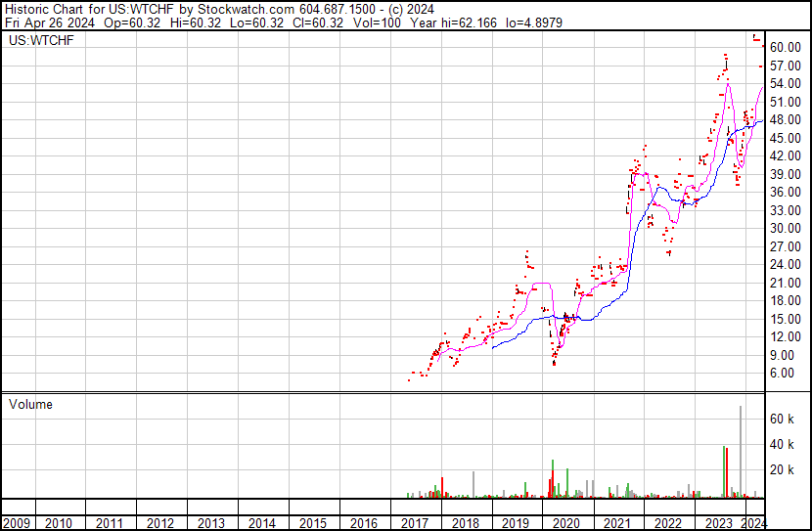
Task: Click the Vol=100 value in header
Action: pyautogui.click(x=377, y=22)
